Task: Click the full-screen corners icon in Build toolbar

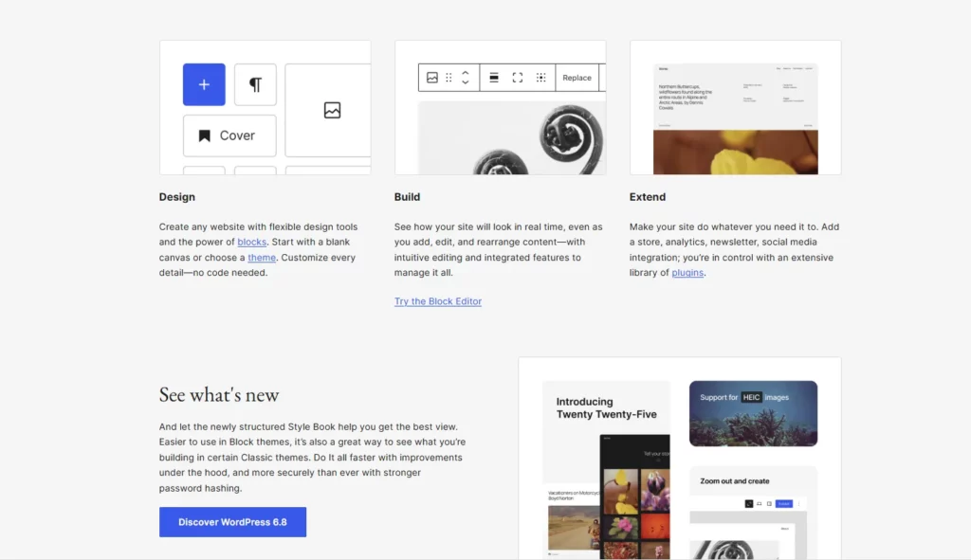Action: tap(518, 78)
